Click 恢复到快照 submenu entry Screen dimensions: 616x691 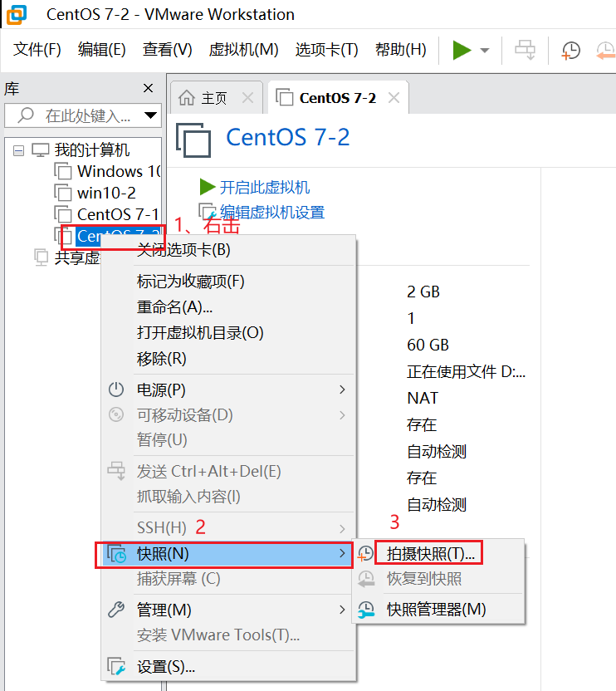click(424, 579)
